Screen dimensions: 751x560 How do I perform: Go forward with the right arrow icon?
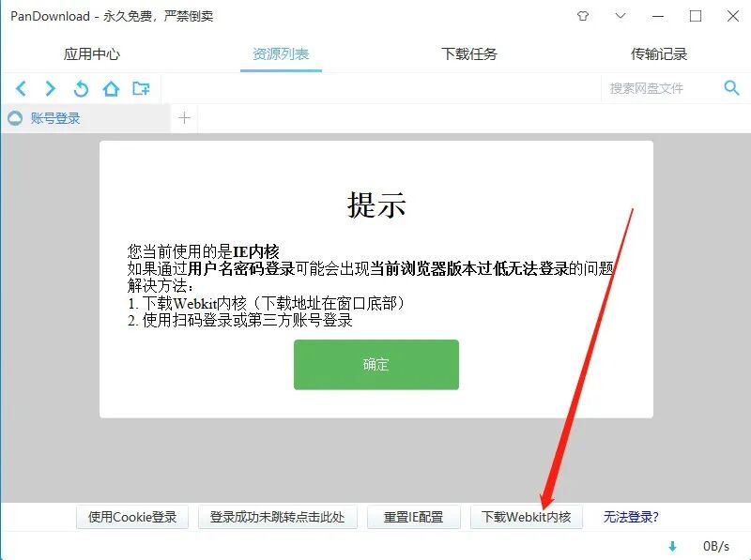tap(50, 88)
